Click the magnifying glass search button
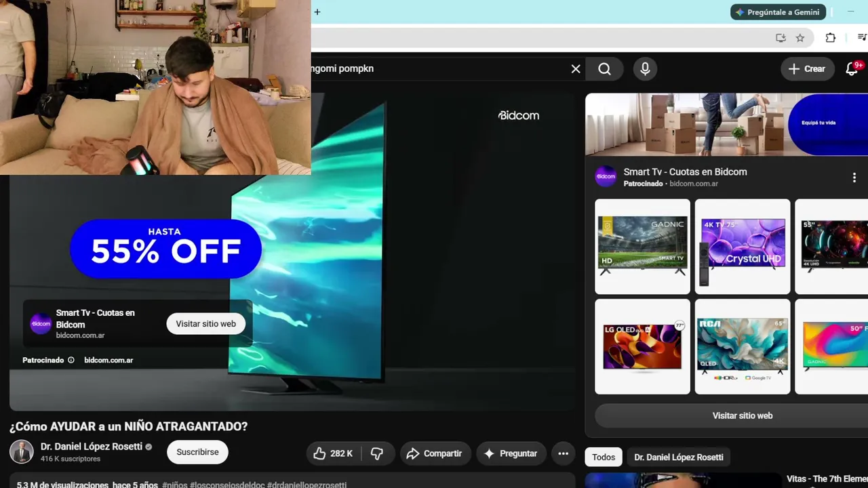868x488 pixels. point(605,68)
